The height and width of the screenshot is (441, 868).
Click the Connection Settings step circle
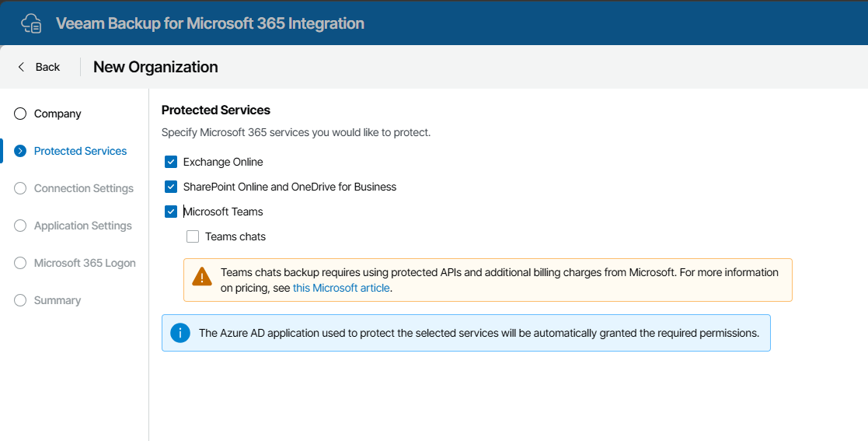pos(20,188)
